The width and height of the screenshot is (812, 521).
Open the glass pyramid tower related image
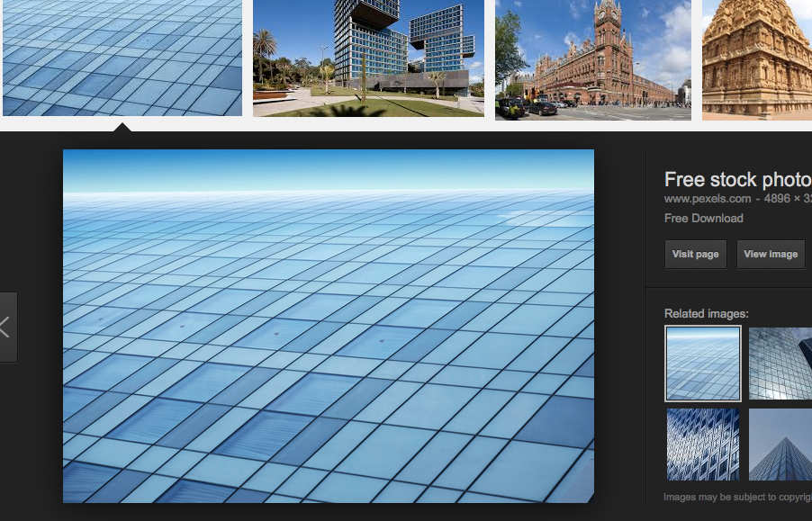(780, 445)
